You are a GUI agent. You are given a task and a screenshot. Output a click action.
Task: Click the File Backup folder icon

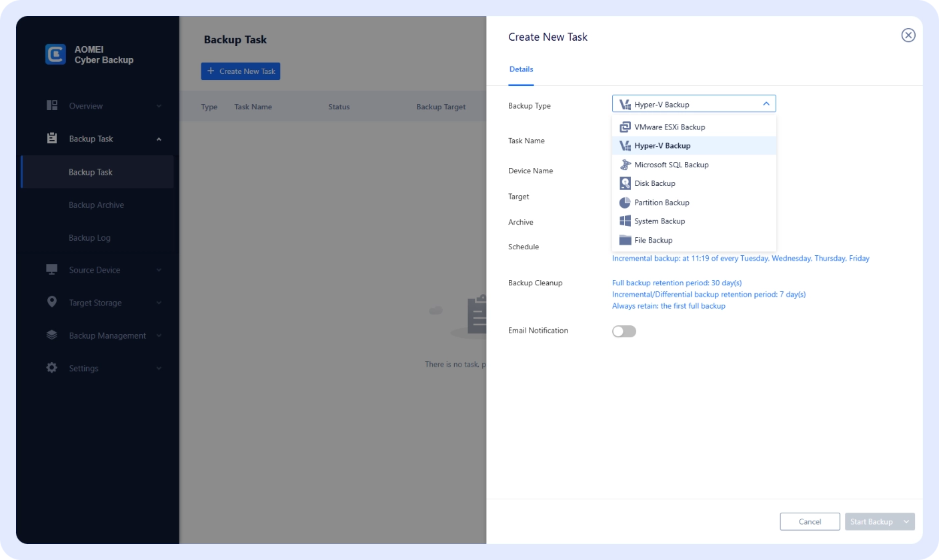(625, 240)
